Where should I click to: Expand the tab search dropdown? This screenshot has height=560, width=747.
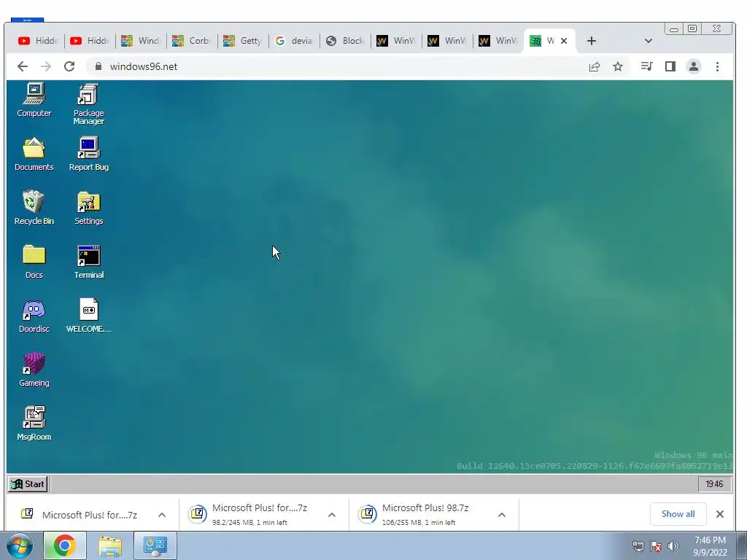[x=648, y=41]
